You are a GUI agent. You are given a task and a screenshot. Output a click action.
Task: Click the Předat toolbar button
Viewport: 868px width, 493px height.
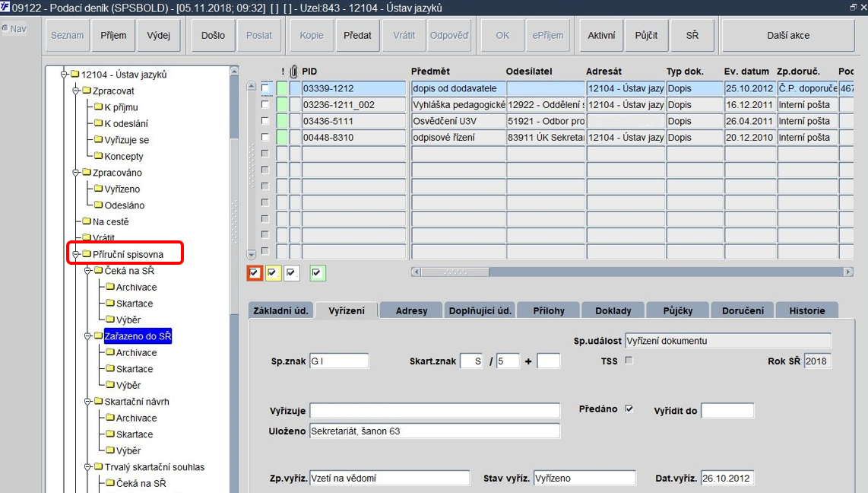(x=357, y=36)
